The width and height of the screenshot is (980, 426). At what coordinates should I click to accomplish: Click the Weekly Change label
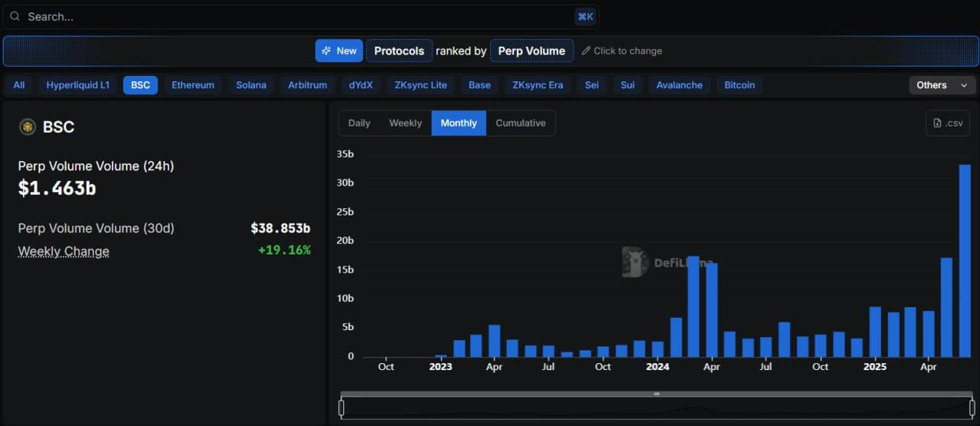(64, 251)
